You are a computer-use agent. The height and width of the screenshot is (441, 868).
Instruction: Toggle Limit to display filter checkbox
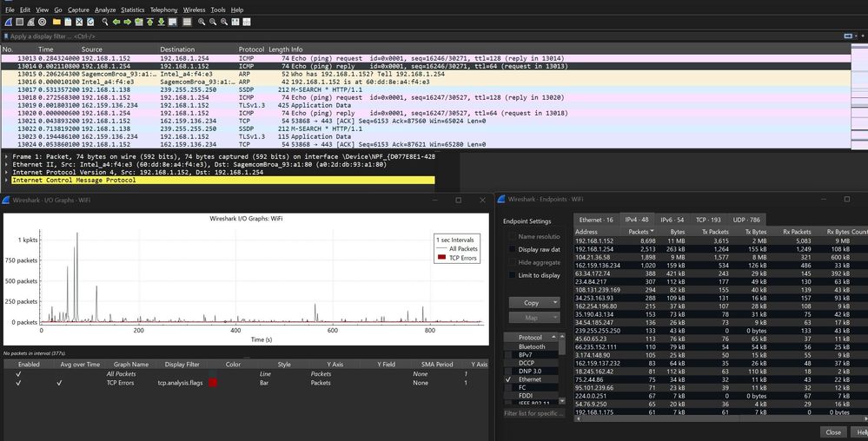[x=512, y=275]
